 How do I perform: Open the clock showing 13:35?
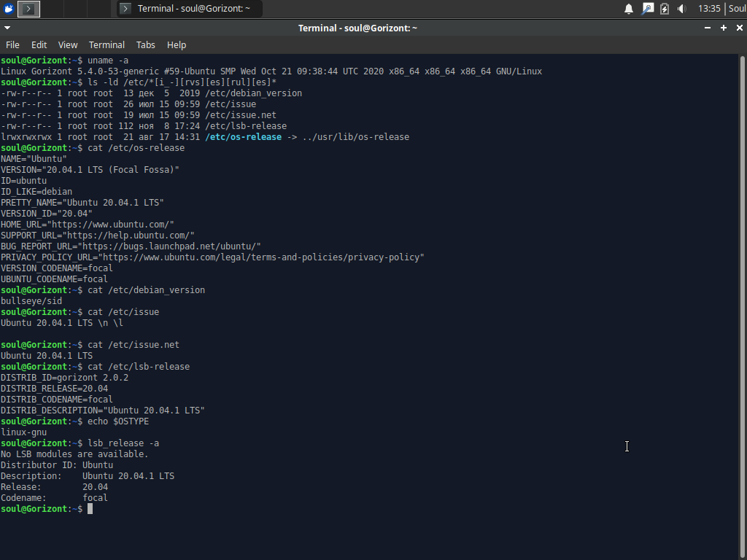(709, 9)
